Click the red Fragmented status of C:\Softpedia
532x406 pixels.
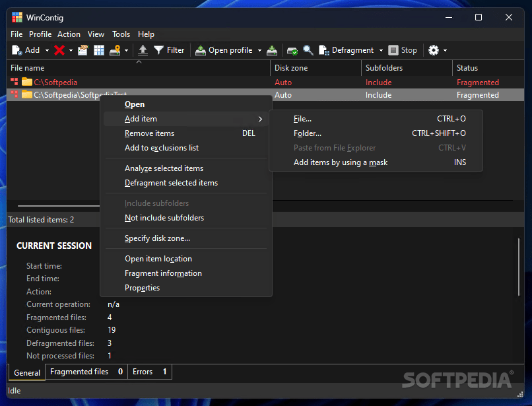pyautogui.click(x=478, y=83)
